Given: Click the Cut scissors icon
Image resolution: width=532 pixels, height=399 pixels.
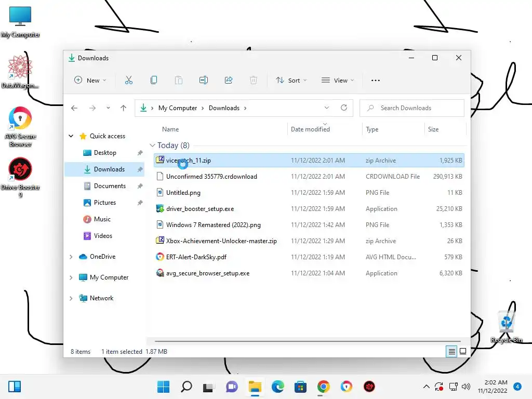Looking at the screenshot, I should click(x=129, y=81).
